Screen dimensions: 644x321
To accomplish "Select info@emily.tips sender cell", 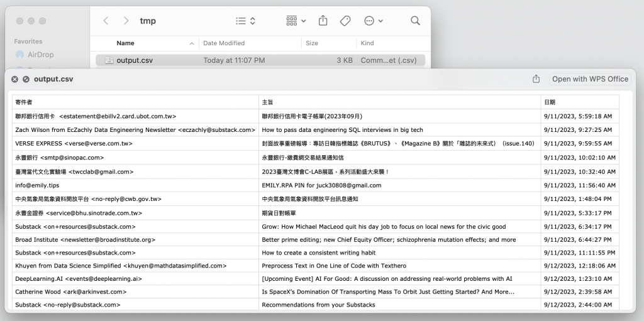I will 136,185.
